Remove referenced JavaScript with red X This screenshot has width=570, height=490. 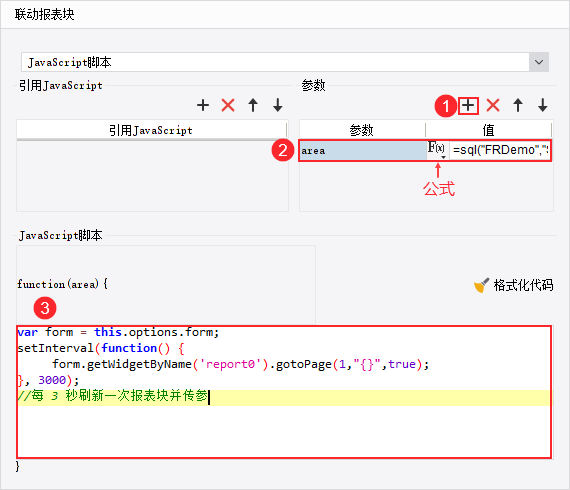228,105
